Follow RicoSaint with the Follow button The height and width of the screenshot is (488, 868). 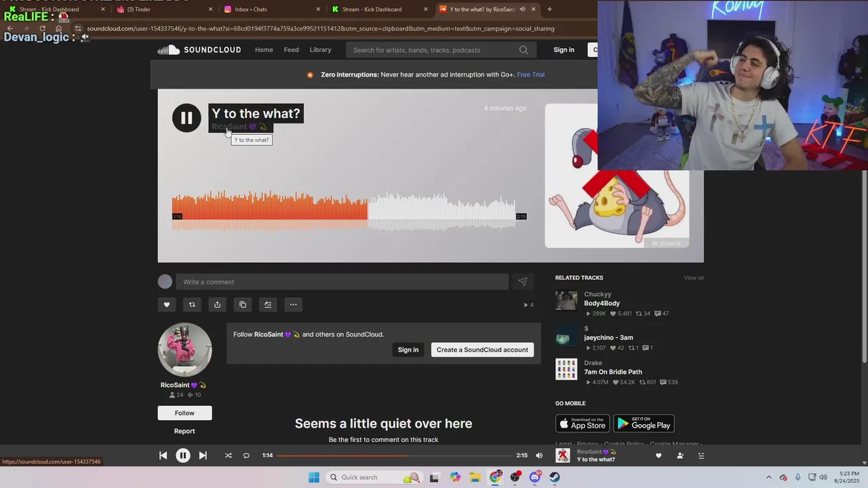pyautogui.click(x=184, y=413)
